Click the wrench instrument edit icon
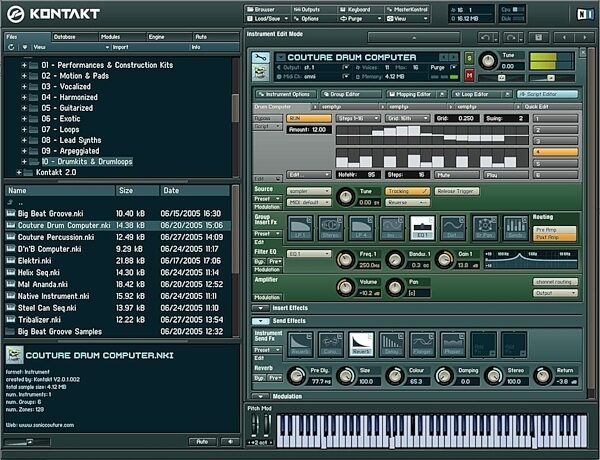The height and width of the screenshot is (460, 600). [260, 58]
